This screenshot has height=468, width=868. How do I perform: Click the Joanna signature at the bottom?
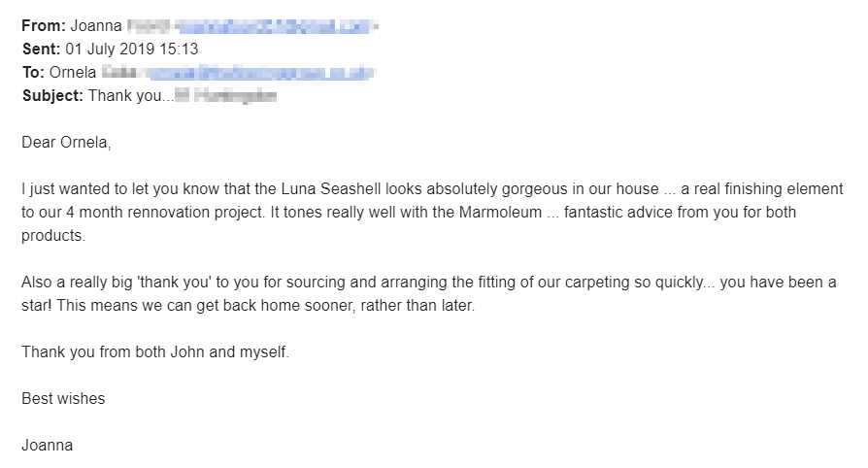click(x=47, y=445)
